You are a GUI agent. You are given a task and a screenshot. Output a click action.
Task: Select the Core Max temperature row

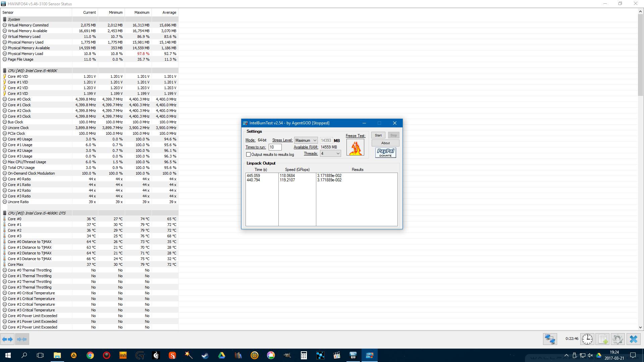[90, 264]
